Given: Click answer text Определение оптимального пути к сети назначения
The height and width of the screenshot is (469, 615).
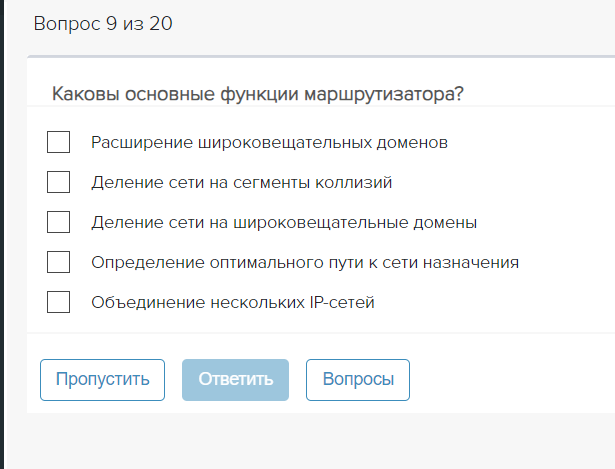Looking at the screenshot, I should (x=304, y=262).
